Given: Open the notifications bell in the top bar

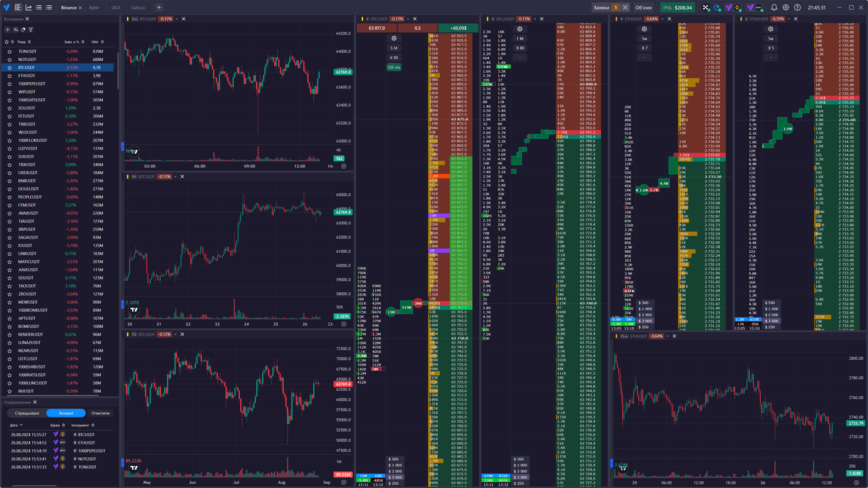Looking at the screenshot, I should pyautogui.click(x=774, y=7).
